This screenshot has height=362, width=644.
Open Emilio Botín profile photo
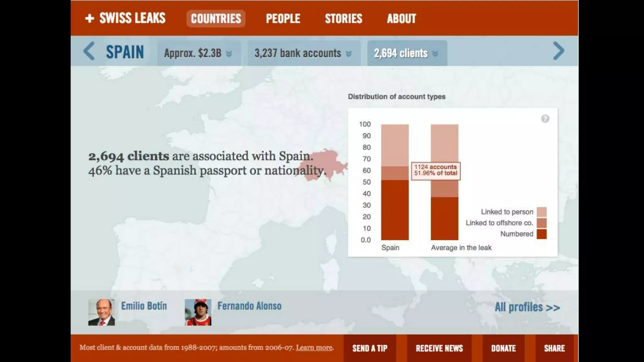click(101, 312)
